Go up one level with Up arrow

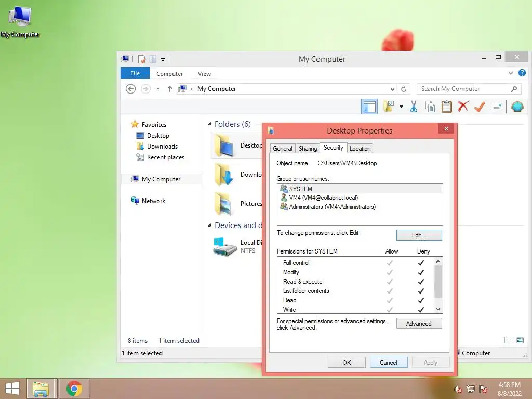(x=170, y=89)
